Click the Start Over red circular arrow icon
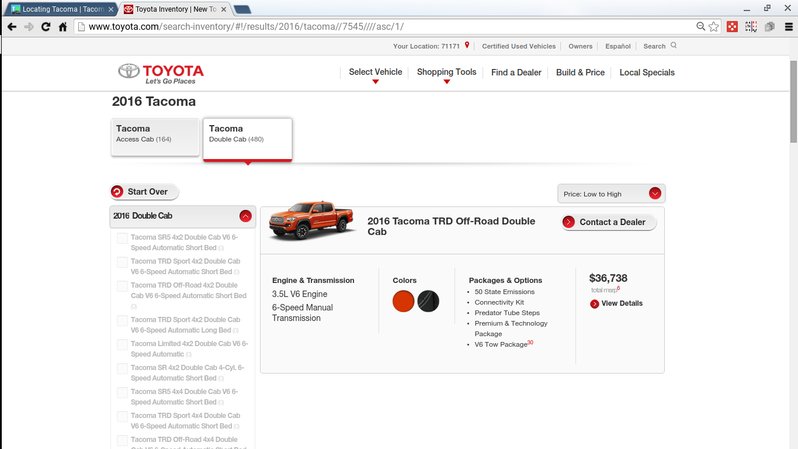 (117, 191)
